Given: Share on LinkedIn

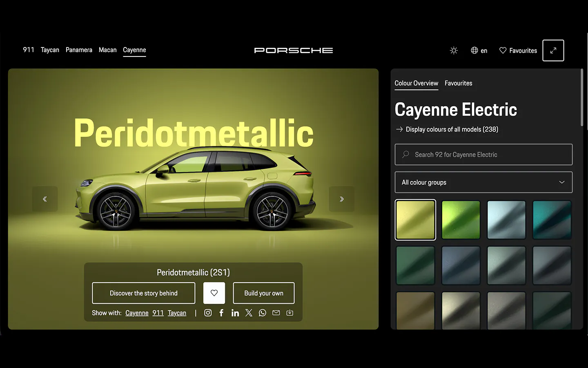Looking at the screenshot, I should [235, 313].
